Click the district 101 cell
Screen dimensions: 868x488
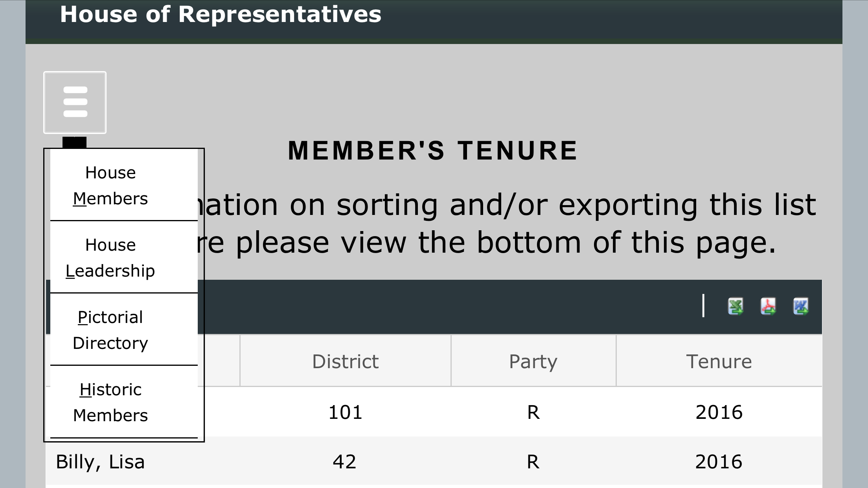click(345, 412)
